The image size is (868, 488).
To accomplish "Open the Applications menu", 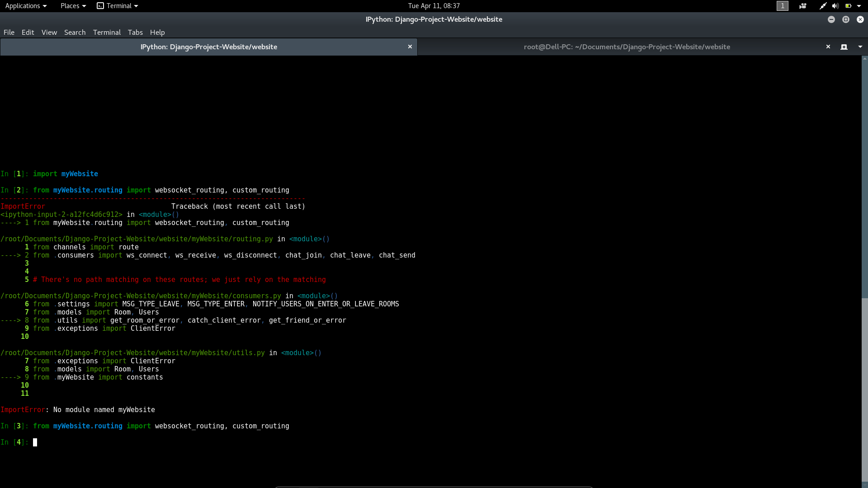I will 26,6.
